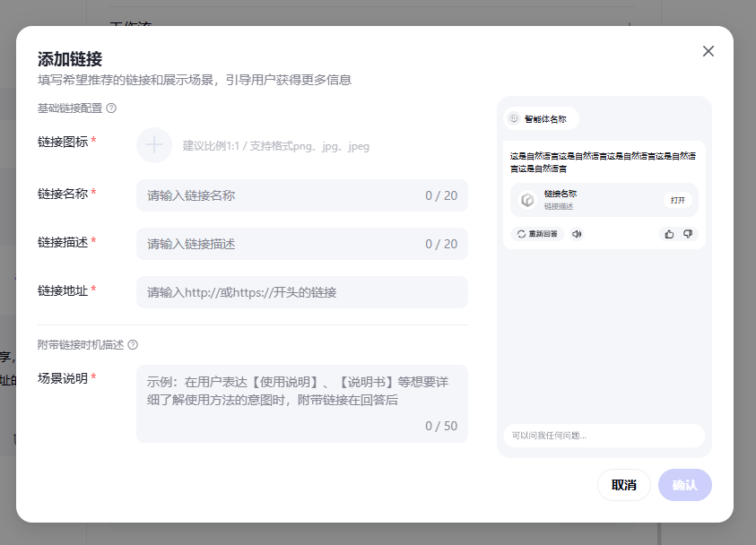The image size is (756, 545).
Task: Click the cube link icon in preview card
Action: (x=527, y=200)
